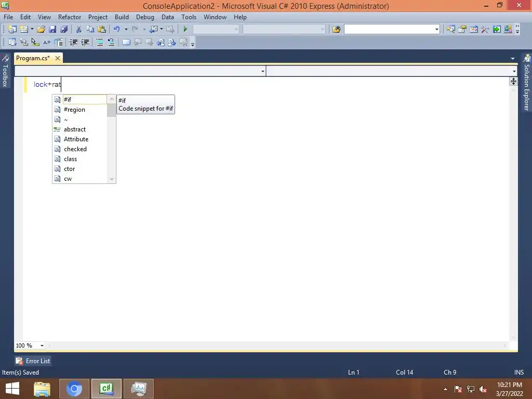
Task: Open the active files list dropdown arrow
Action: pos(513,59)
